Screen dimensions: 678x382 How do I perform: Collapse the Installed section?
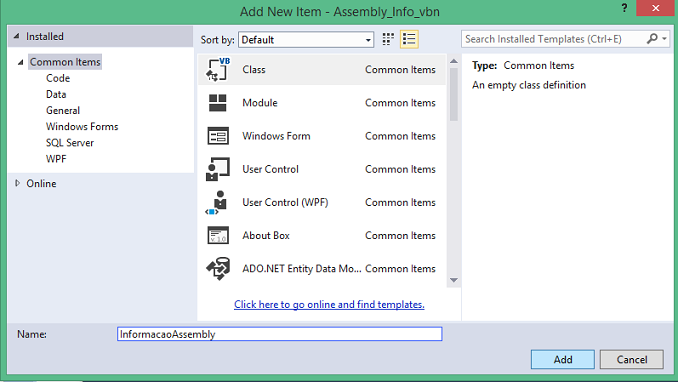pyautogui.click(x=16, y=36)
